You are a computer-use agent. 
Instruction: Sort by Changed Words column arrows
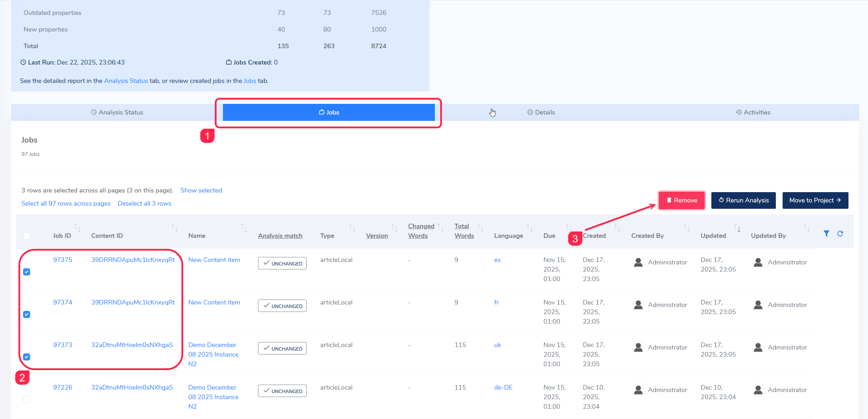441,228
